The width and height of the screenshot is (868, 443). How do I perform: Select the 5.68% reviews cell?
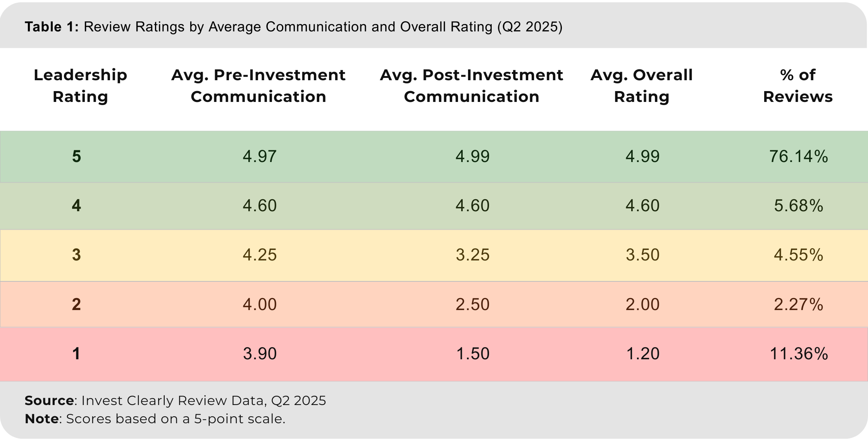tap(799, 206)
